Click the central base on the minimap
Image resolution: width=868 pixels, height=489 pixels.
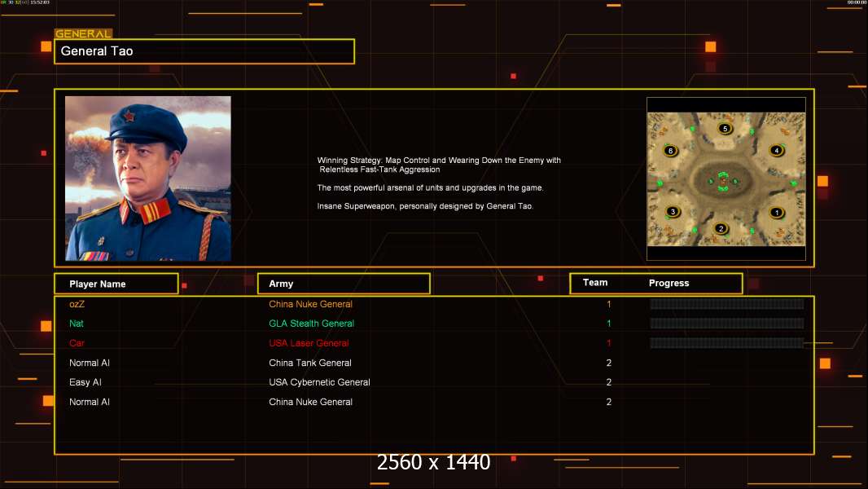click(723, 181)
